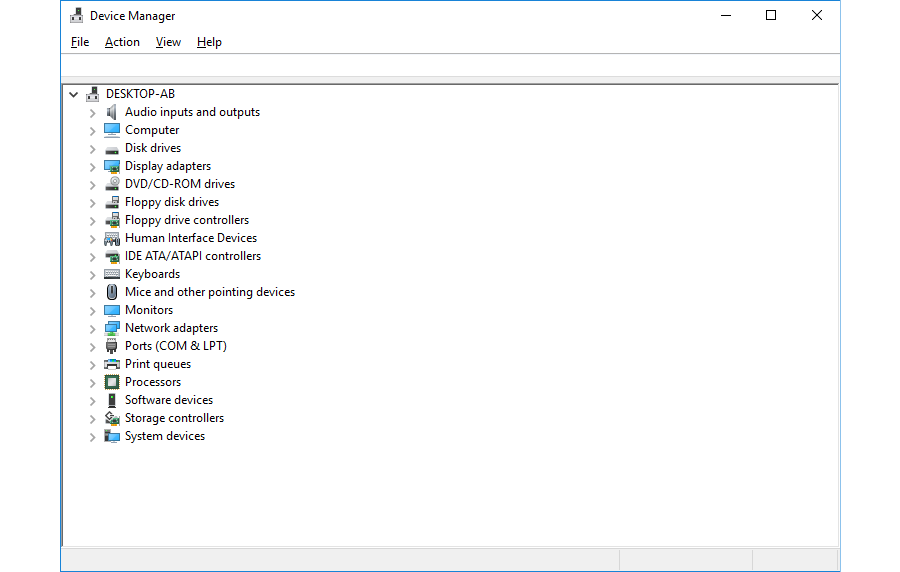Viewport: 900px width, 572px height.
Task: Click the drive icon beside Disk drives
Action: [x=112, y=149]
